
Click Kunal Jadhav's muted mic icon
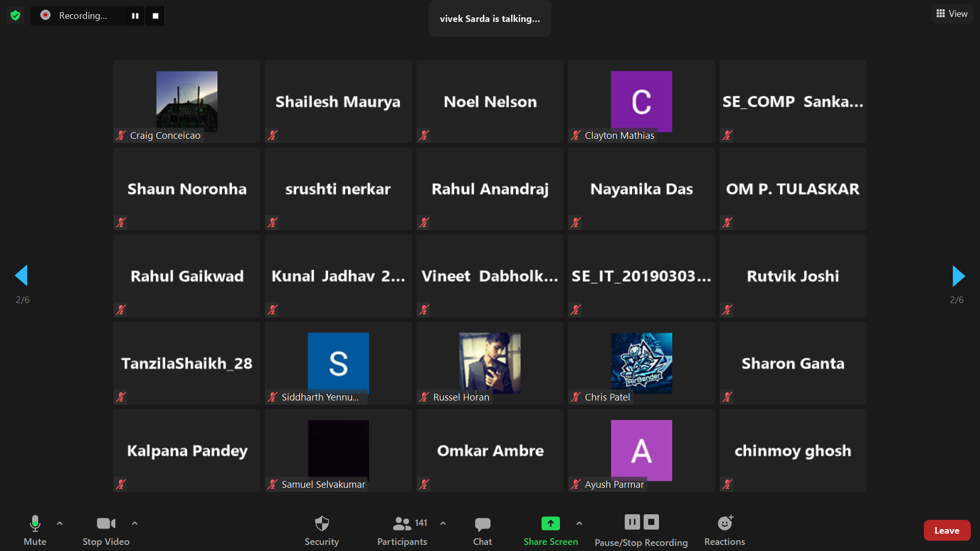(273, 310)
